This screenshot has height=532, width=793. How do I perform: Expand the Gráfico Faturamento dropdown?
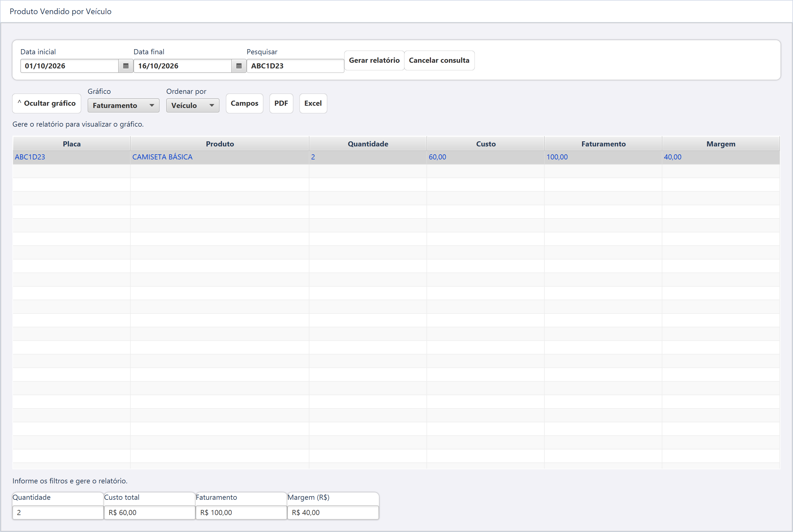(123, 105)
